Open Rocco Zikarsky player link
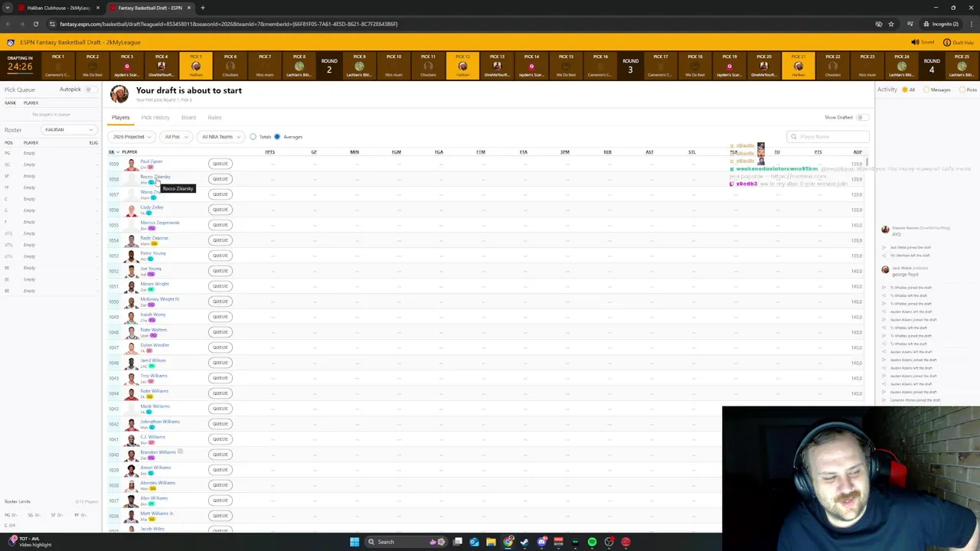Image resolution: width=980 pixels, height=551 pixels. click(x=155, y=177)
